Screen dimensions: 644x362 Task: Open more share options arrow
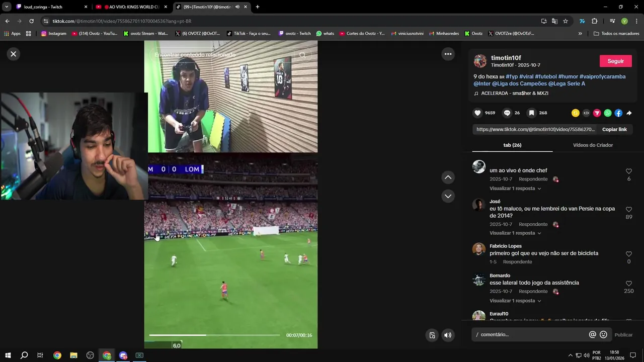(629, 113)
